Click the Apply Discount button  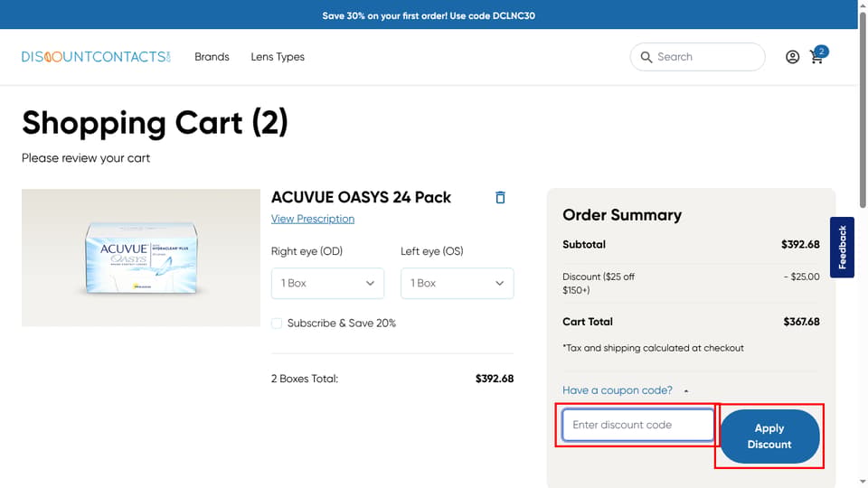[x=769, y=436]
